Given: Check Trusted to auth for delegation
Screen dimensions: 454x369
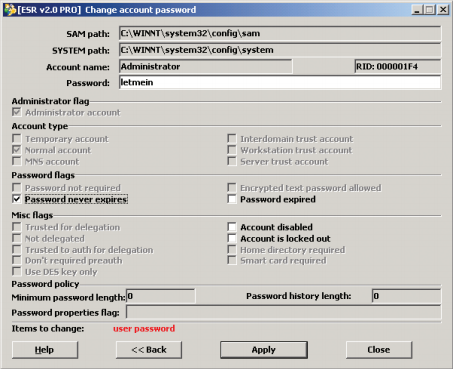Looking at the screenshot, I should pyautogui.click(x=16, y=249).
